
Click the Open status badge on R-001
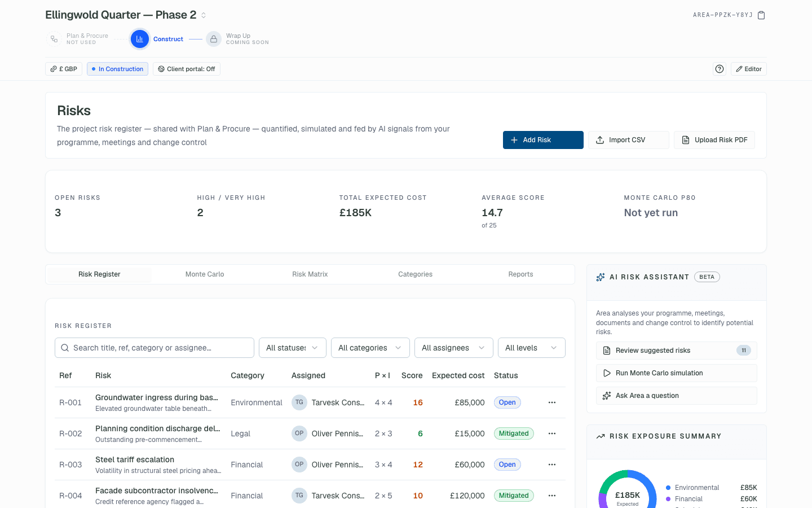507,402
